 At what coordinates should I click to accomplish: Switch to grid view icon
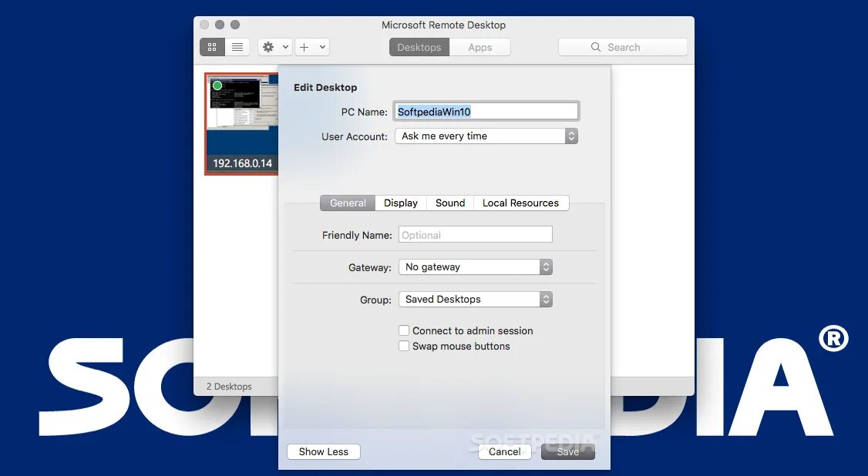pos(212,47)
